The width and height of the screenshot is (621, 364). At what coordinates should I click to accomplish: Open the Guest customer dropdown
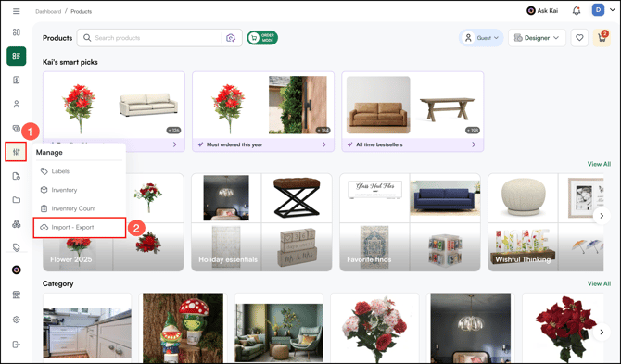point(481,38)
